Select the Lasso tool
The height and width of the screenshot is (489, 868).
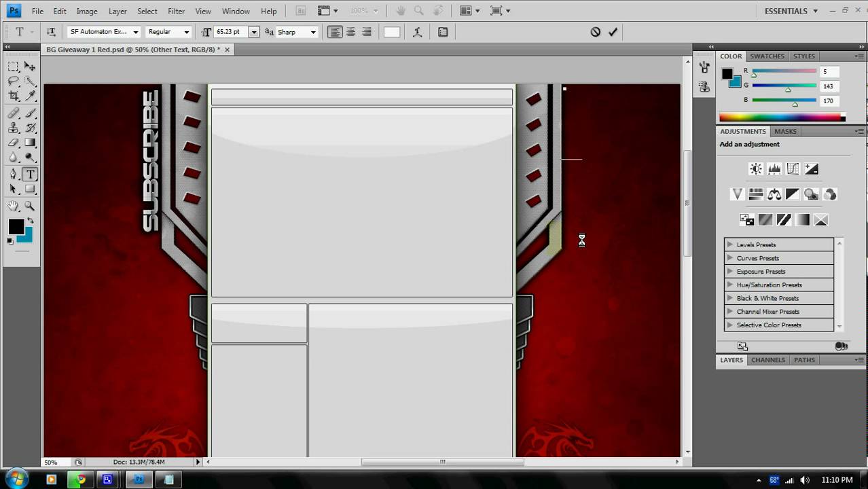coord(13,81)
